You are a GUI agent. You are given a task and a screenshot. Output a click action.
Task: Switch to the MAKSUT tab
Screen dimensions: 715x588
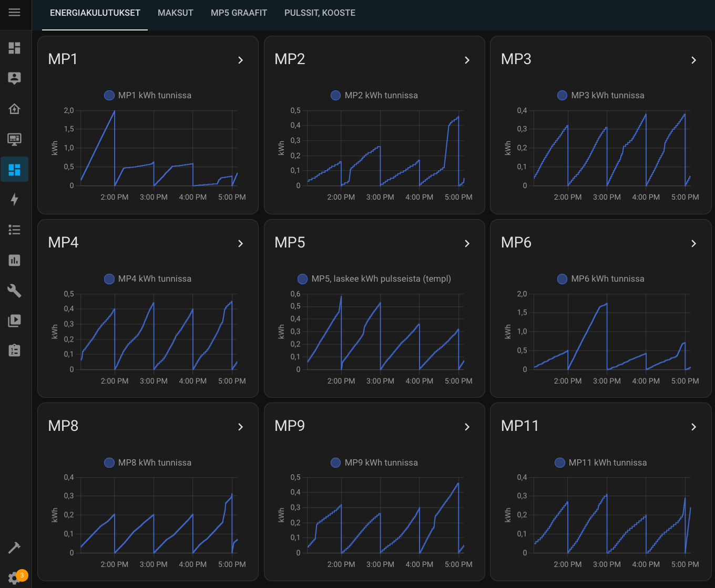176,13
